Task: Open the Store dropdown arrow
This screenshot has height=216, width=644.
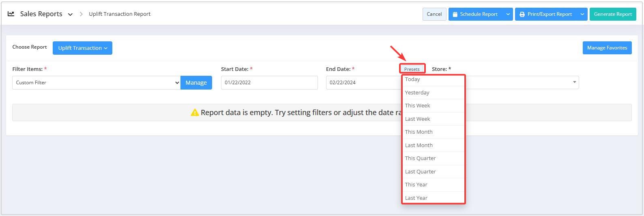Action: [574, 82]
